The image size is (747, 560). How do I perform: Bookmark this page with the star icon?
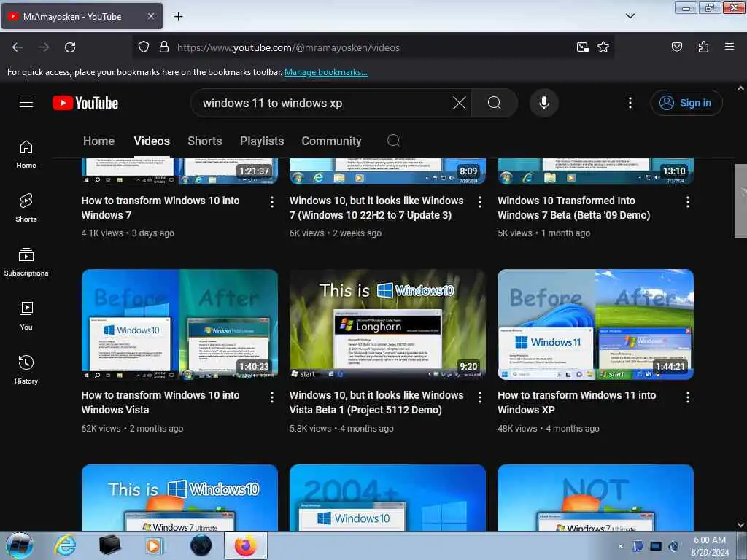pyautogui.click(x=603, y=47)
